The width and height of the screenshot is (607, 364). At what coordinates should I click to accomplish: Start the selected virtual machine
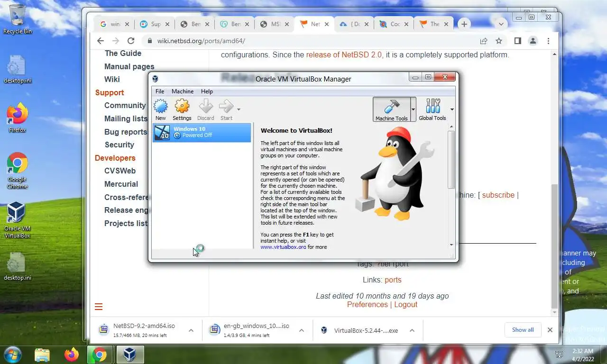click(226, 109)
